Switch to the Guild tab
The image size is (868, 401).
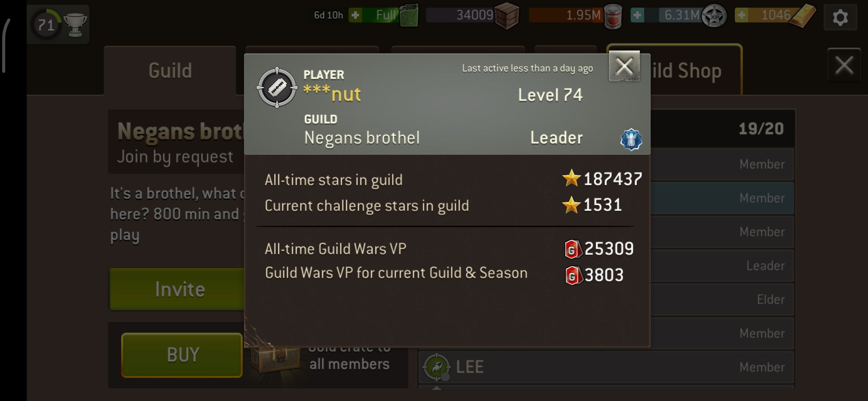(170, 70)
